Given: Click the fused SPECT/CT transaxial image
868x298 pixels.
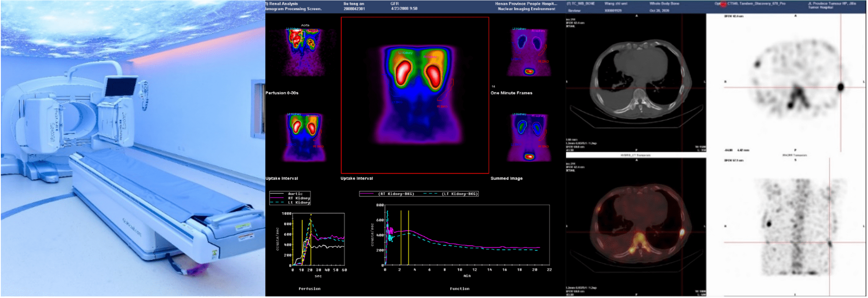Looking at the screenshot, I should tap(636, 227).
